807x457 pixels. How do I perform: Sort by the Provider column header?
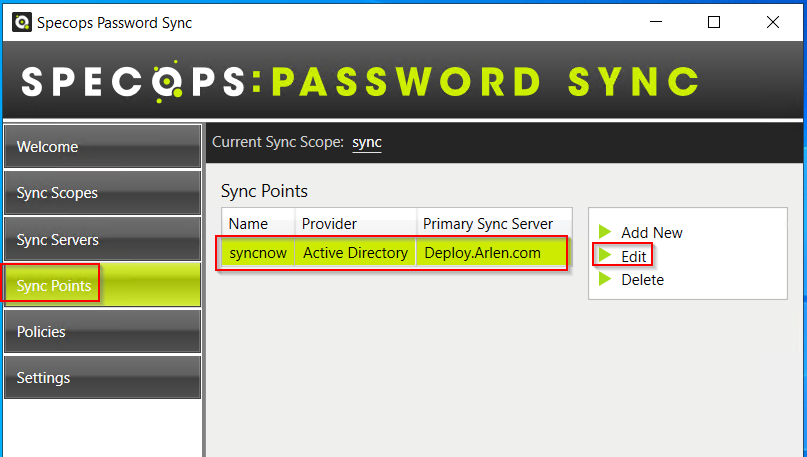(355, 224)
